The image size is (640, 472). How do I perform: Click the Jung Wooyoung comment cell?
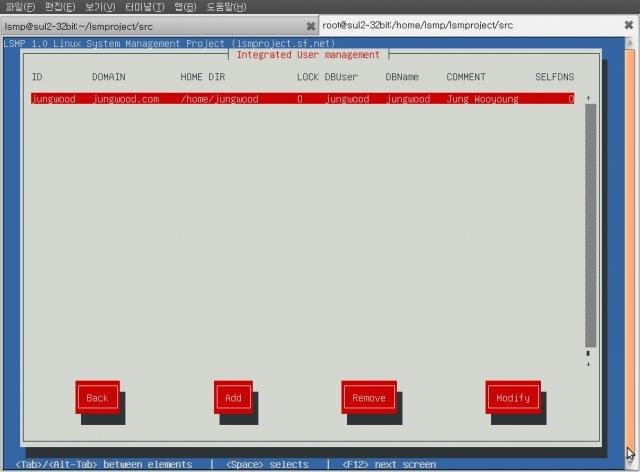point(482,99)
